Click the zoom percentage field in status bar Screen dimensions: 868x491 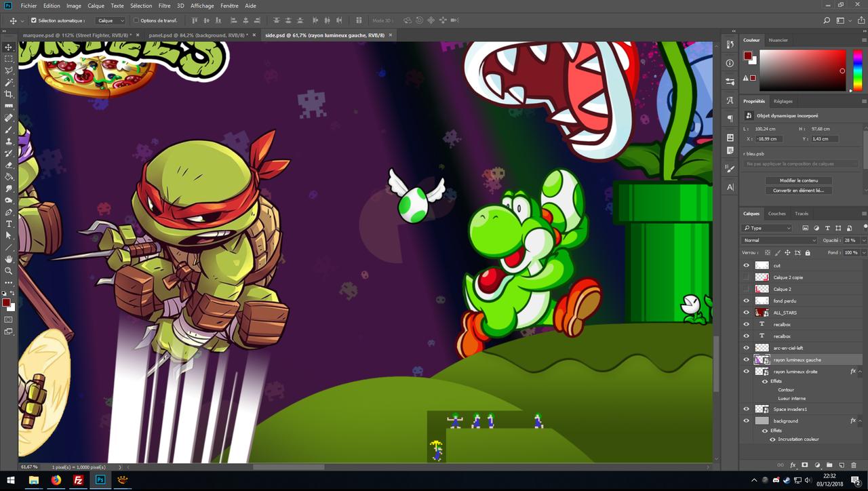pyautogui.click(x=29, y=467)
